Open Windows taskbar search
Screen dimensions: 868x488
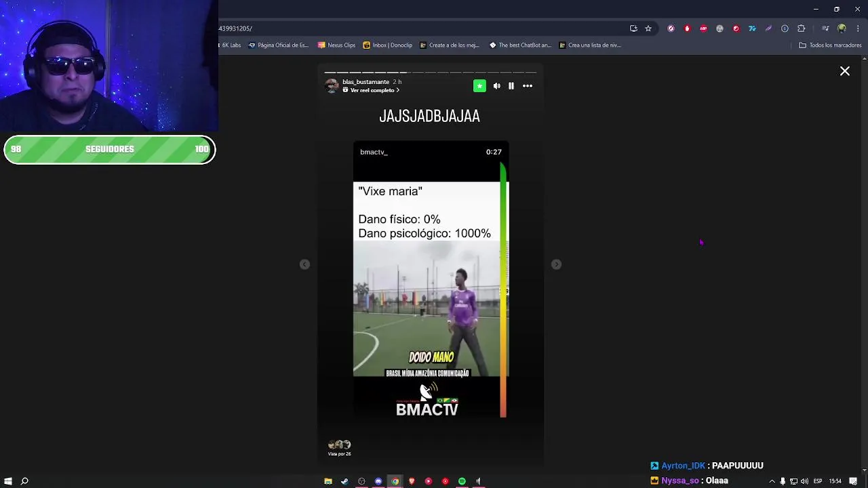pyautogui.click(x=24, y=481)
